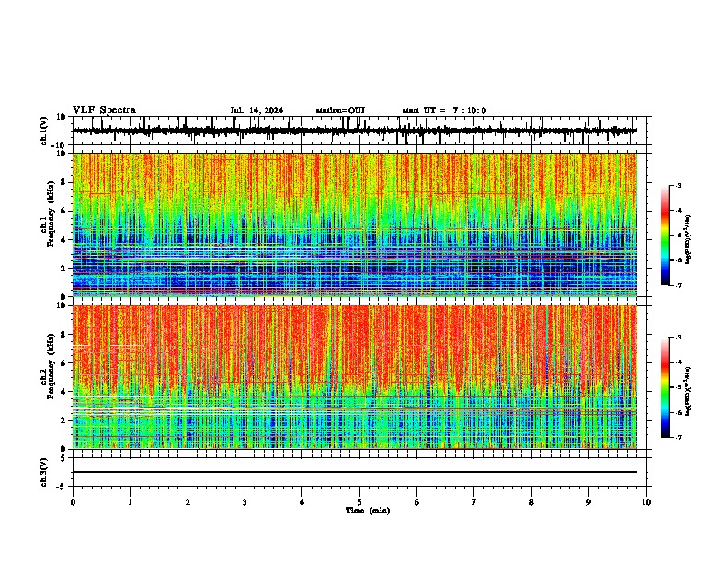
Task: Click the station label in the header
Action: pyautogui.click(x=340, y=110)
